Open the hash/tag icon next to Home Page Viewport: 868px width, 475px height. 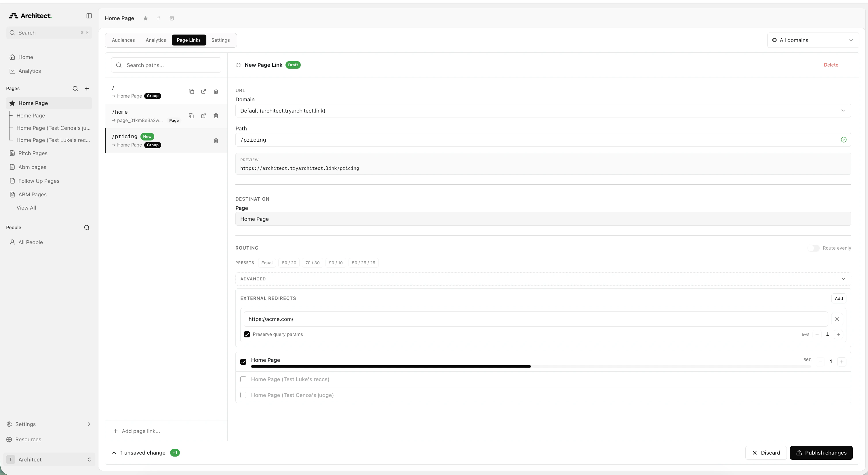pos(158,18)
